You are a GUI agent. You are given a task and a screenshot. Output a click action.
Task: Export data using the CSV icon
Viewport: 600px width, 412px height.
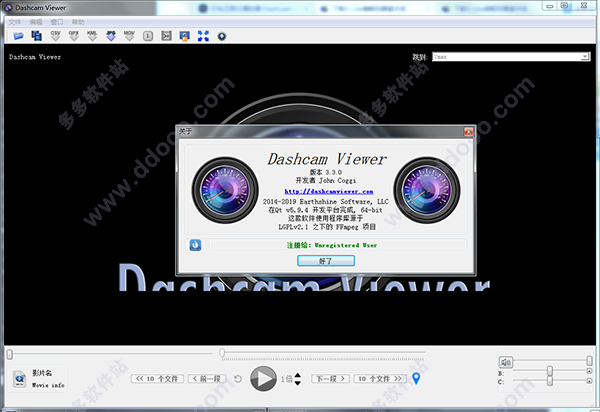click(x=55, y=36)
